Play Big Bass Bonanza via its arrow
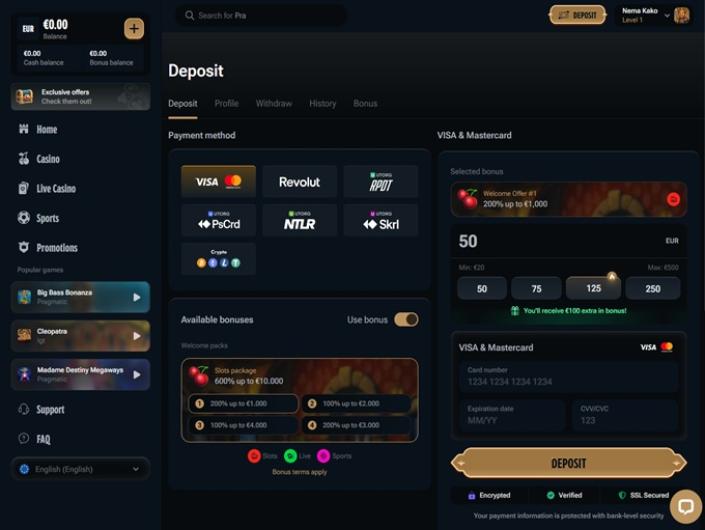 137,297
